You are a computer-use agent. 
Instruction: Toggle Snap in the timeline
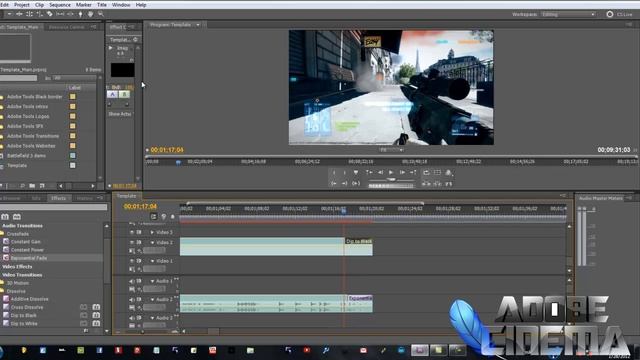[153, 217]
